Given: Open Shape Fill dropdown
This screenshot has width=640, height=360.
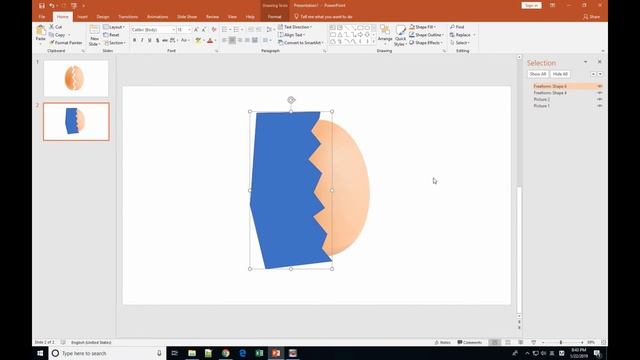Looking at the screenshot, I should (423, 27).
